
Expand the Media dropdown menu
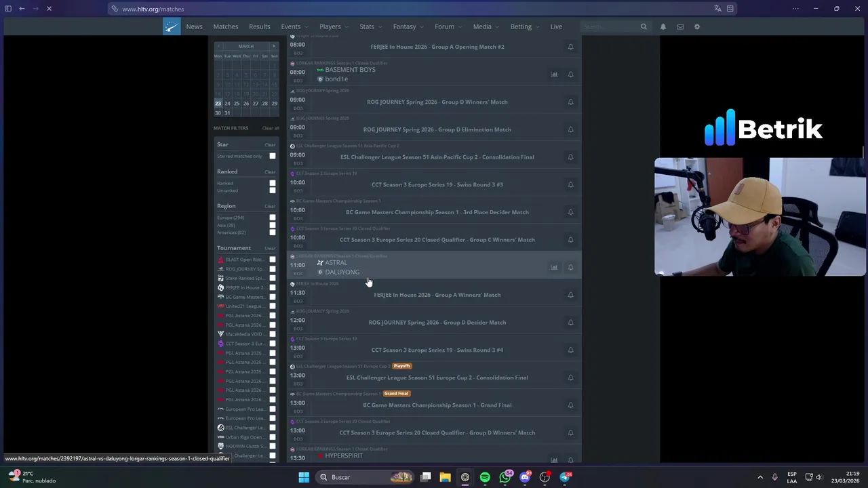[x=487, y=26]
